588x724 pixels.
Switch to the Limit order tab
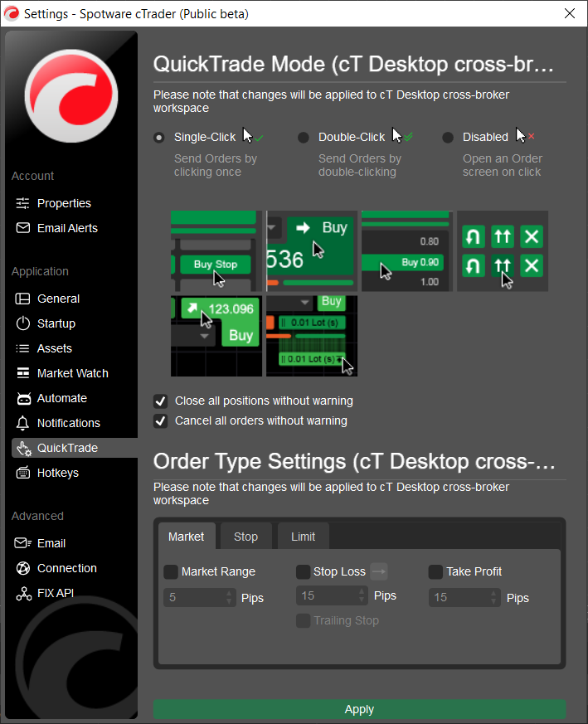click(303, 537)
